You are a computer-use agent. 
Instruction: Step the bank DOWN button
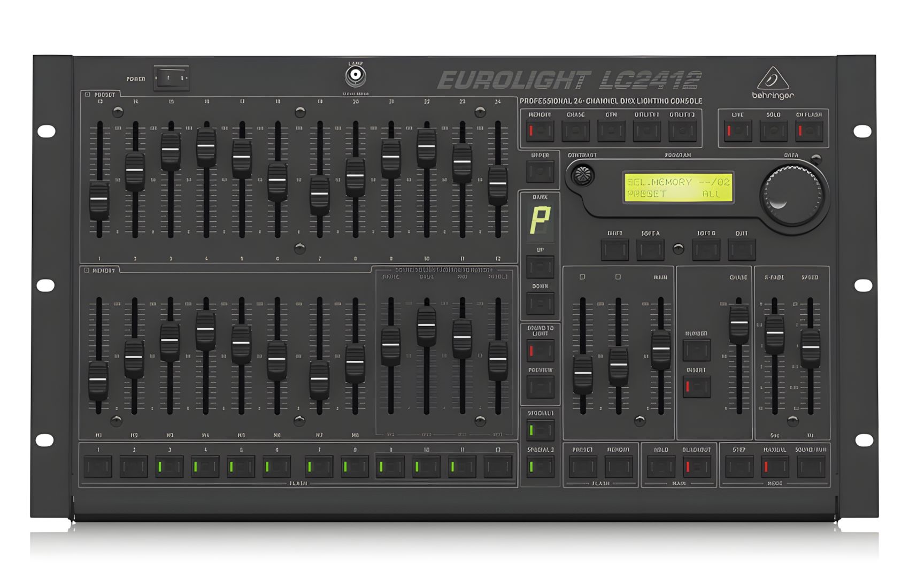(540, 304)
